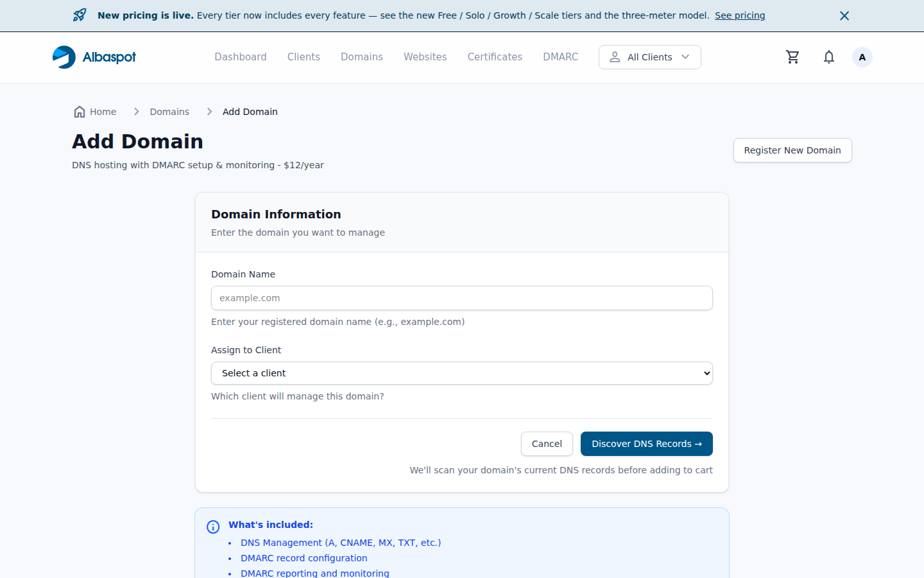Click the 'Domain Name' label
Viewport: 924px width, 578px height.
pyautogui.click(x=243, y=274)
